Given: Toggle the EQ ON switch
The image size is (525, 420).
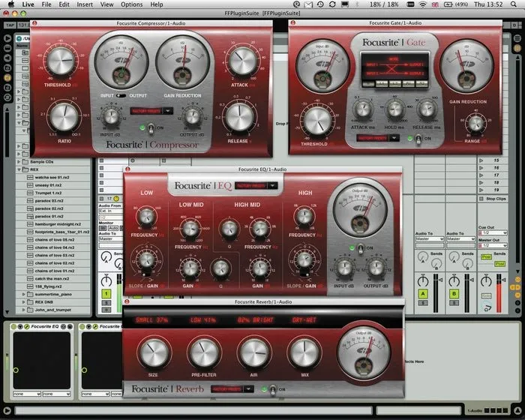Looking at the screenshot, I should (x=361, y=249).
